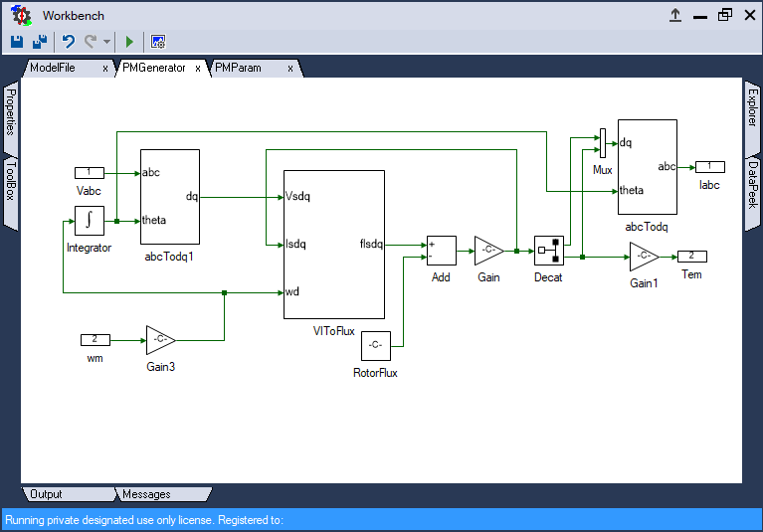This screenshot has height=532, width=763.
Task: Select the Integrator block
Action: (90, 221)
